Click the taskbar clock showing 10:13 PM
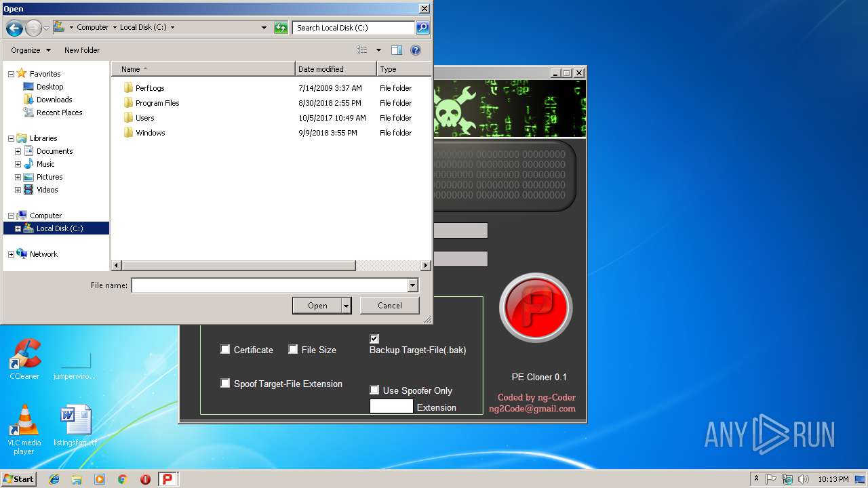 pos(833,479)
